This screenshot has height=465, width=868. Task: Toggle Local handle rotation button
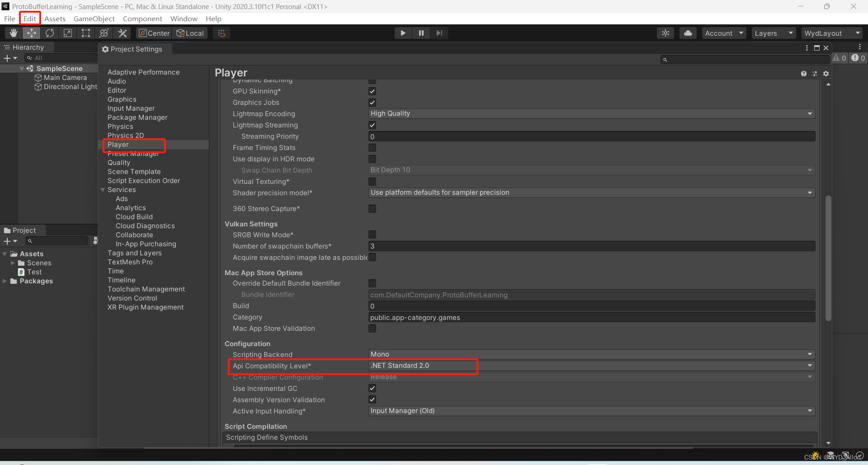click(x=190, y=33)
